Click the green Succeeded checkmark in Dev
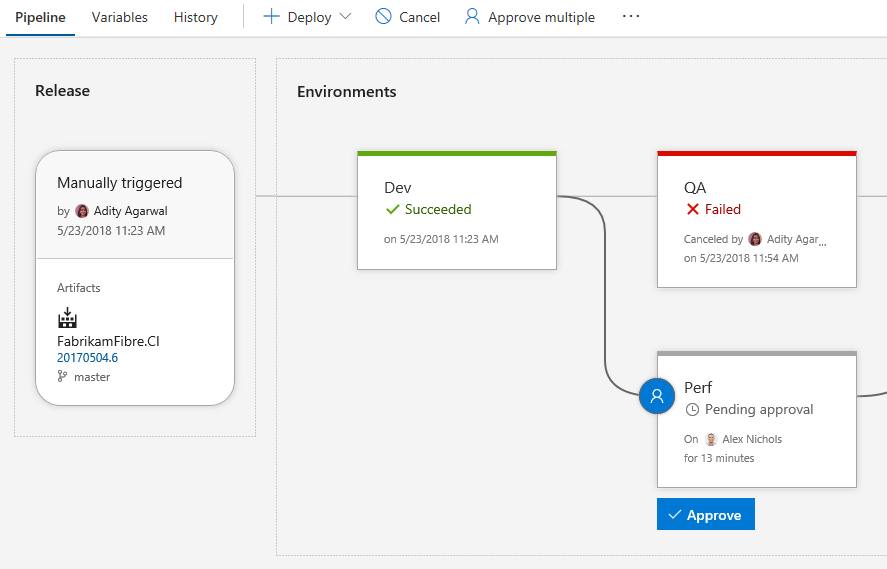 point(392,210)
